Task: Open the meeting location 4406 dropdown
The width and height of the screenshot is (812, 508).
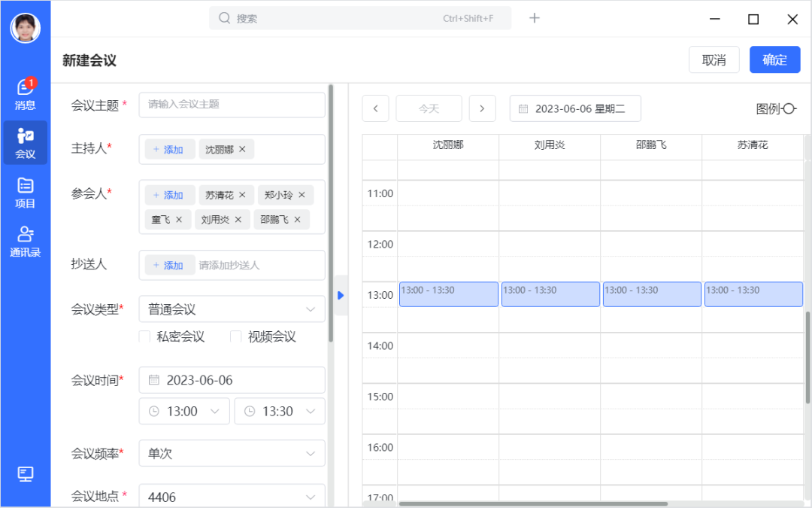Action: point(232,496)
